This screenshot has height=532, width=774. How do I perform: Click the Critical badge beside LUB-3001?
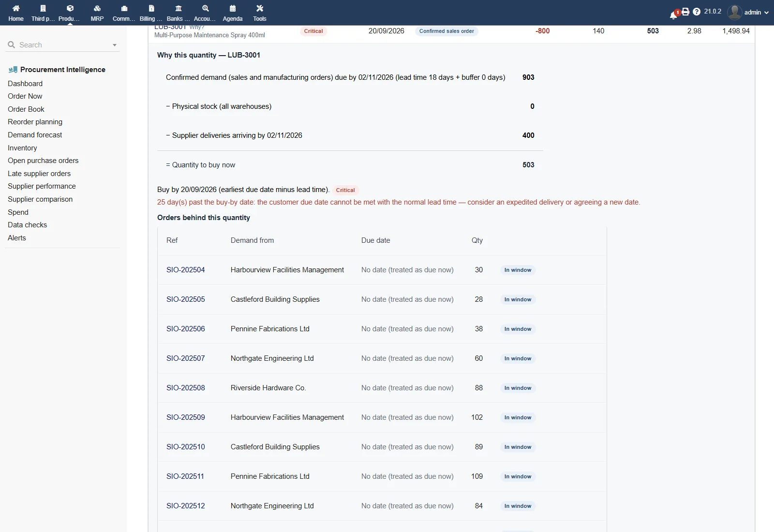(x=313, y=31)
